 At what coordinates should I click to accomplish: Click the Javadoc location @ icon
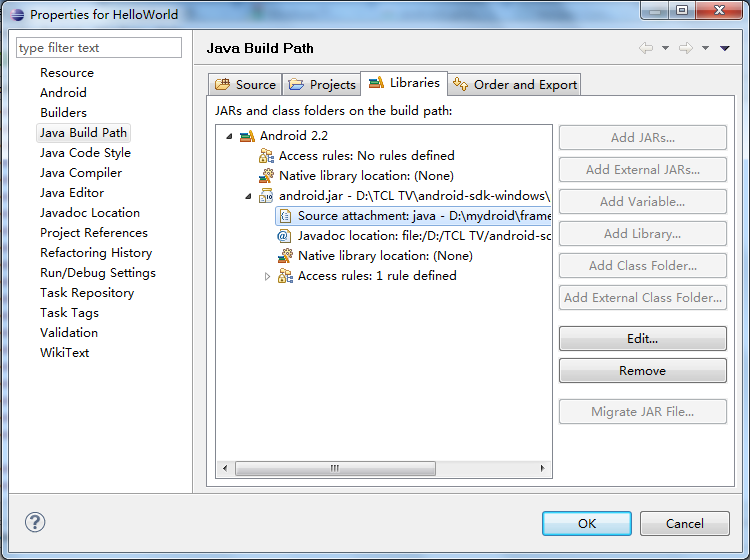pyautogui.click(x=284, y=236)
